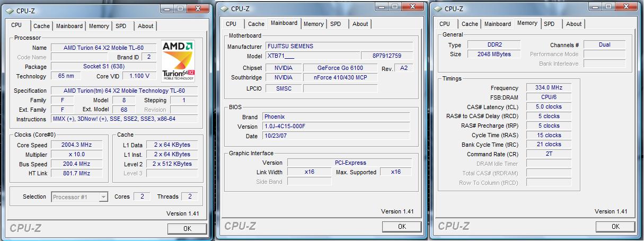Click Command Rate value 2T

[549, 154]
